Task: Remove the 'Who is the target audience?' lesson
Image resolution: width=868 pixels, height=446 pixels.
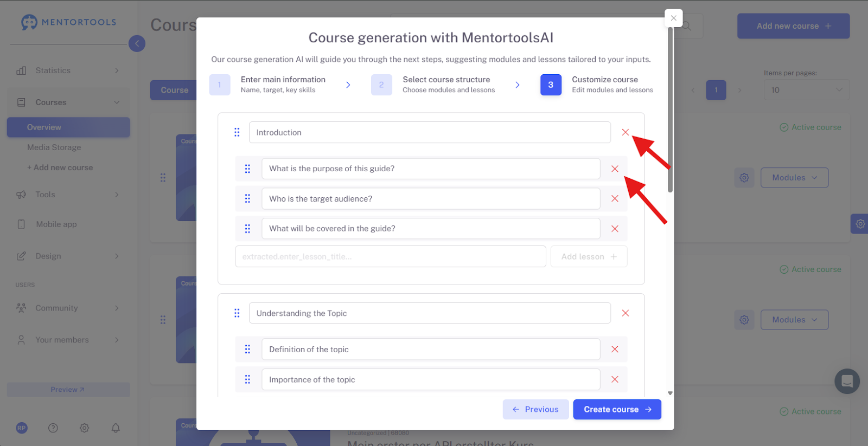Action: click(x=615, y=199)
